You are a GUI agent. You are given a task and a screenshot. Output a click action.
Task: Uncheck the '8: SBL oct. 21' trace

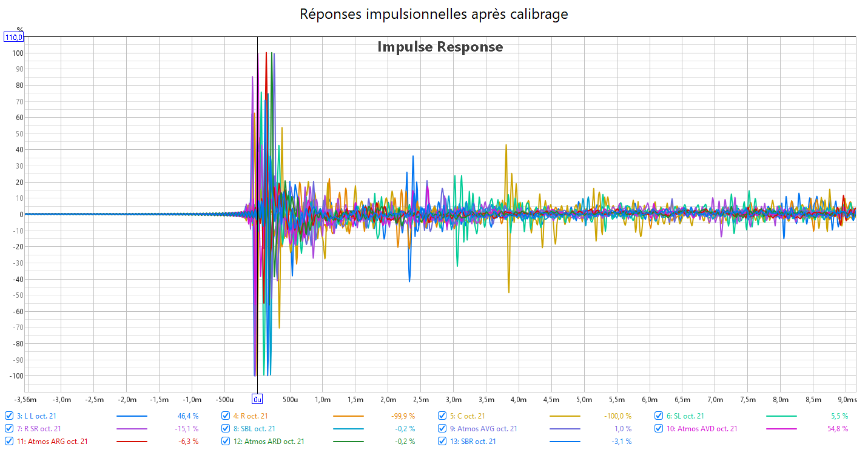[226, 429]
